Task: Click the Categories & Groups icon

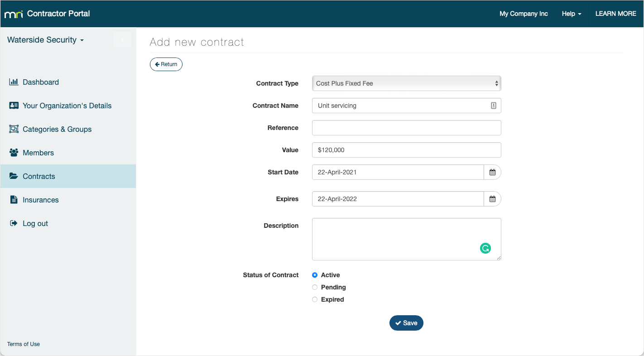Action: pos(14,129)
